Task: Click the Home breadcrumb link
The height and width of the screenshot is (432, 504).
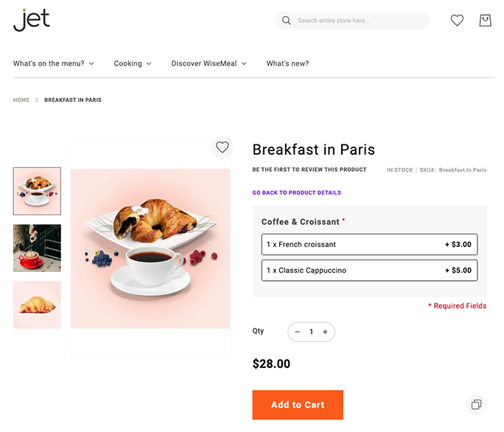Action: [21, 100]
